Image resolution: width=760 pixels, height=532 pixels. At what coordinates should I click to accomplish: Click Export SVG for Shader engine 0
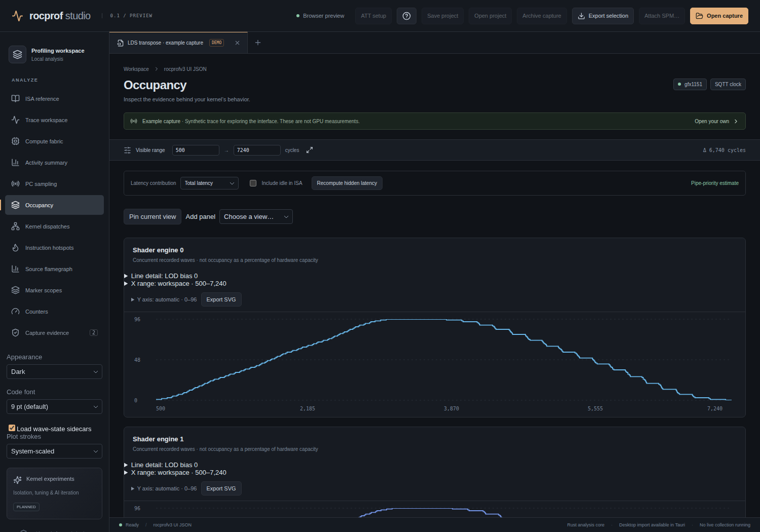(x=221, y=299)
